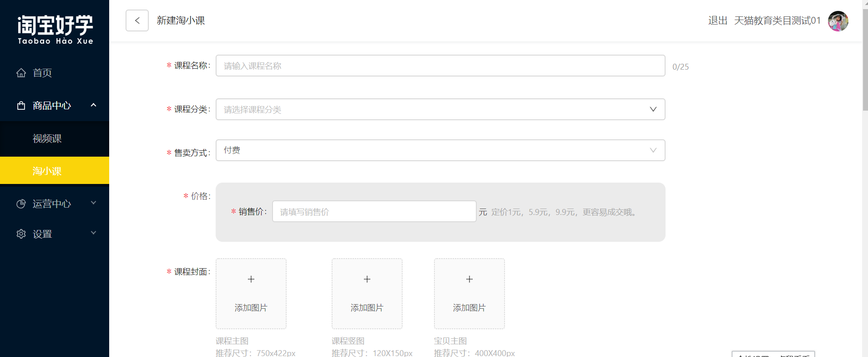Expand the 运营中心 menu chevron
Image resolution: width=868 pixels, height=357 pixels.
click(94, 203)
